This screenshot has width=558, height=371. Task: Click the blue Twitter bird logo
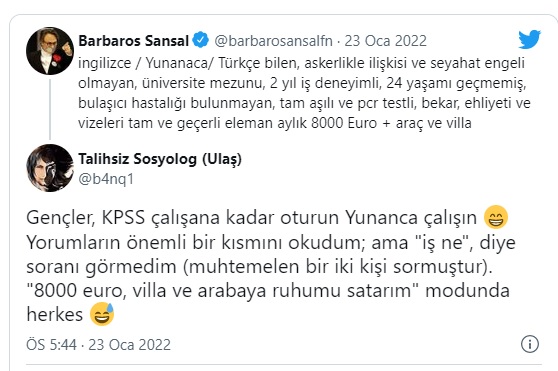(529, 39)
